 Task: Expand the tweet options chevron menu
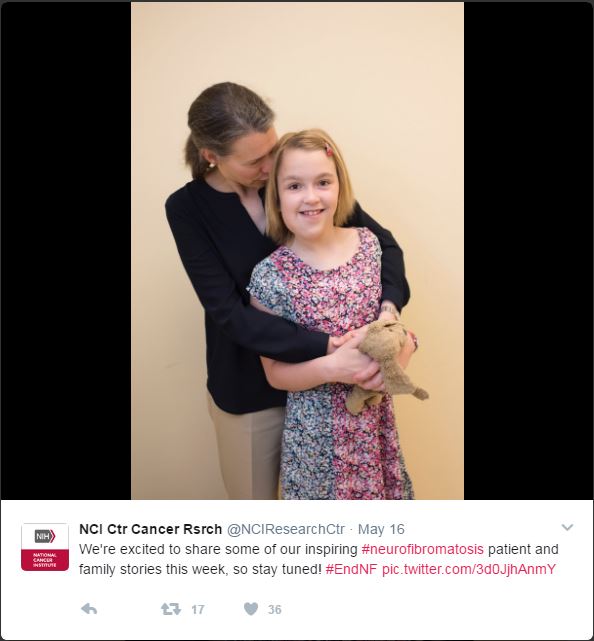(x=567, y=527)
